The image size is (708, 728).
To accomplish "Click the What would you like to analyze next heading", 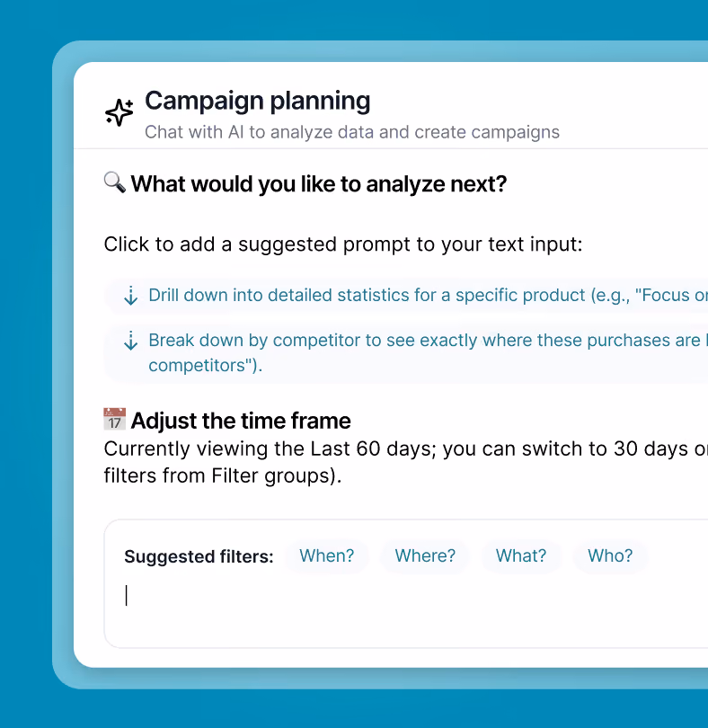I will [x=318, y=184].
